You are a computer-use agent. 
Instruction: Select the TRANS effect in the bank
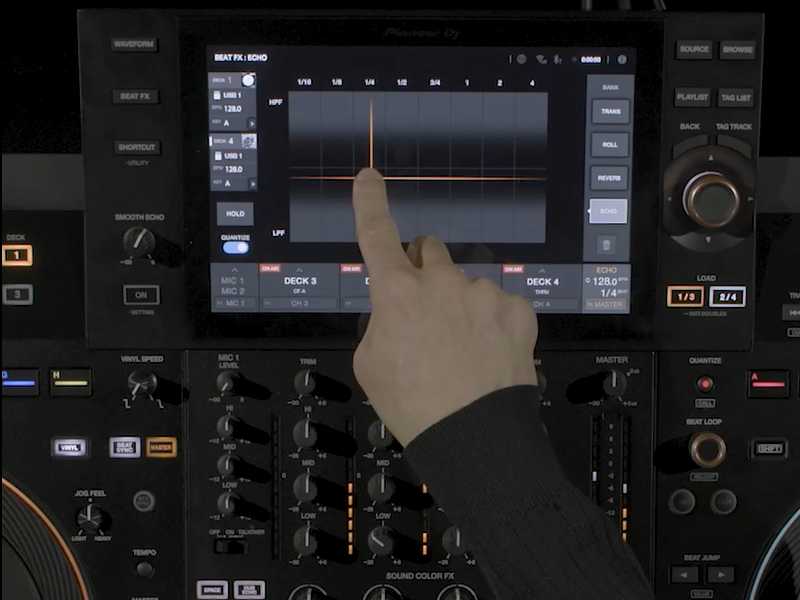point(610,111)
